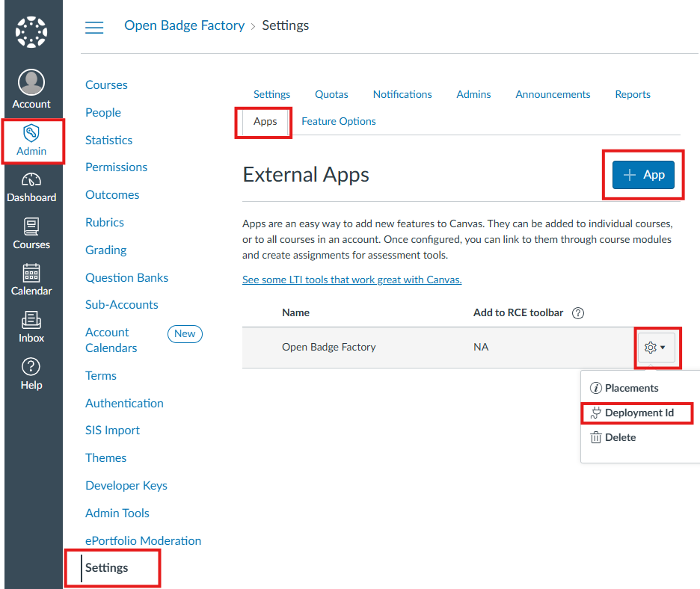Open the Outcomes link
700x589 pixels.
(x=112, y=195)
